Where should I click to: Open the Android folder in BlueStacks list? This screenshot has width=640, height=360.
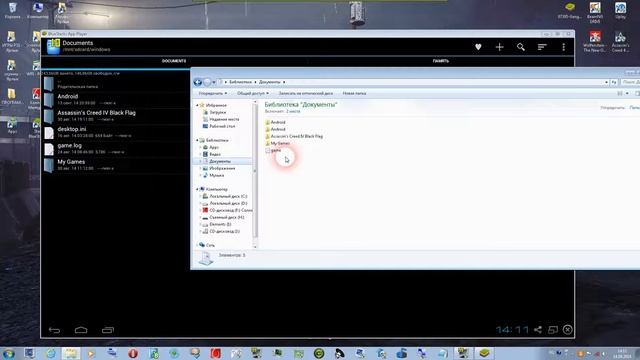(116, 100)
